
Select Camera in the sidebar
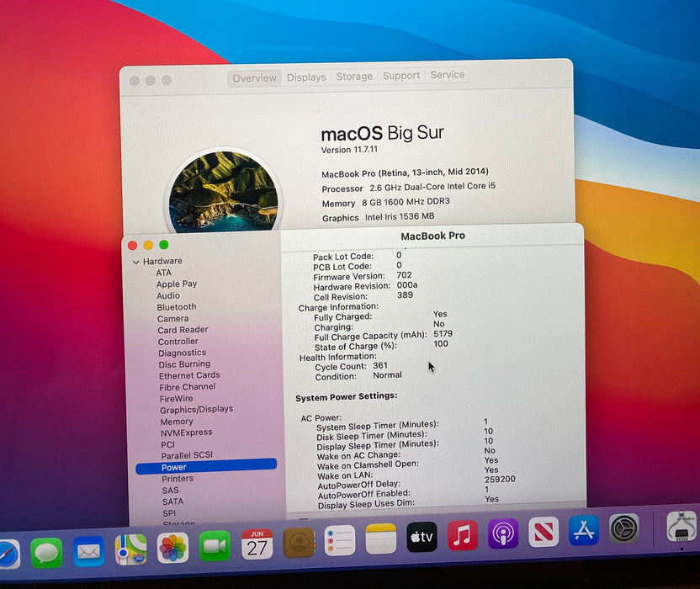click(x=172, y=318)
